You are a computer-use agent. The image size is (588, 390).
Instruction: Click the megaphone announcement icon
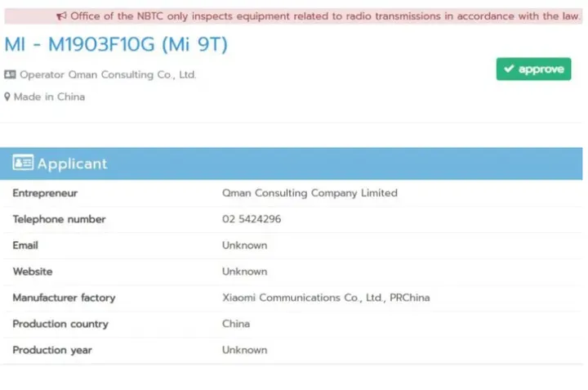pyautogui.click(x=61, y=16)
